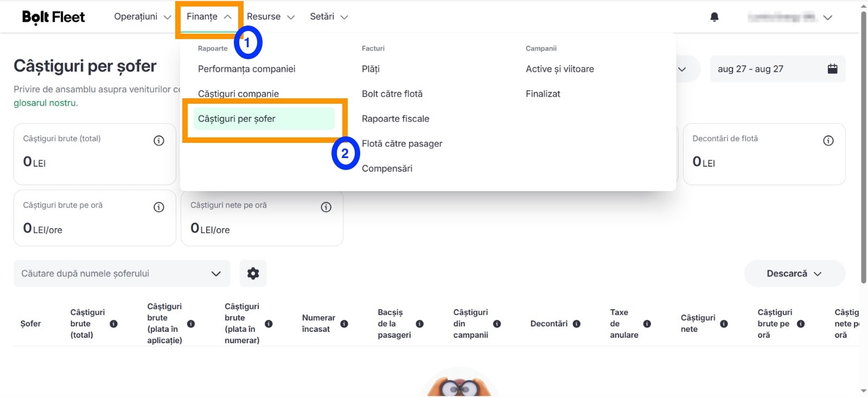Choose Rapoarte fiscale from Finanțe menu
The width and height of the screenshot is (868, 397).
point(395,119)
